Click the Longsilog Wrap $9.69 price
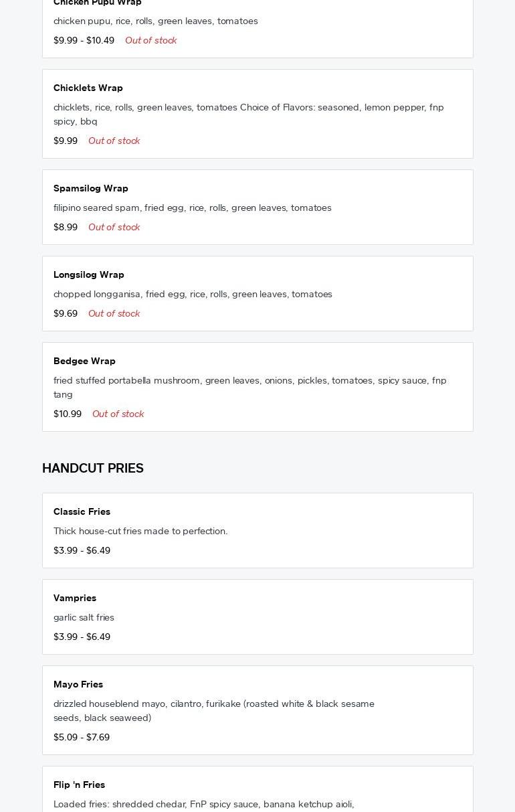 tap(66, 313)
